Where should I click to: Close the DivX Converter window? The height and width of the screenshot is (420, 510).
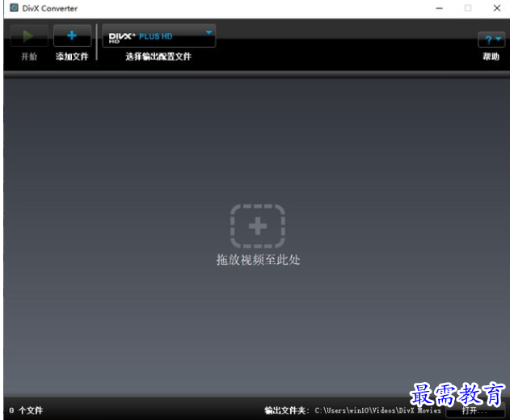pyautogui.click(x=497, y=8)
